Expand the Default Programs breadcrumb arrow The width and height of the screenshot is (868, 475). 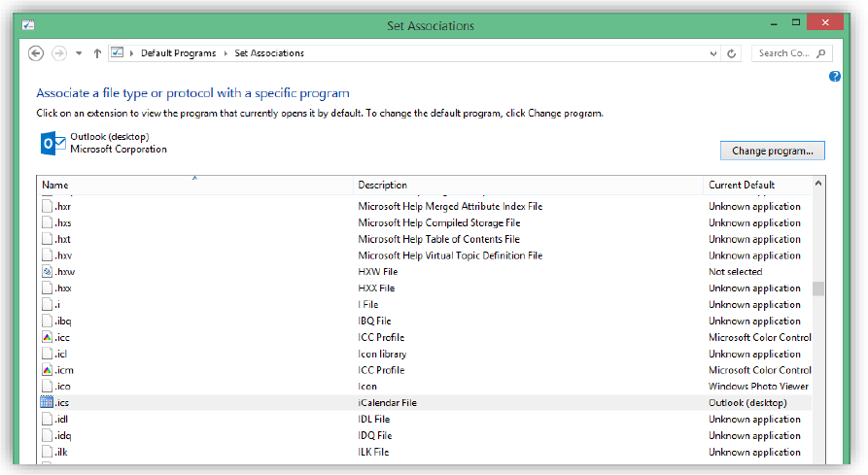pos(226,53)
